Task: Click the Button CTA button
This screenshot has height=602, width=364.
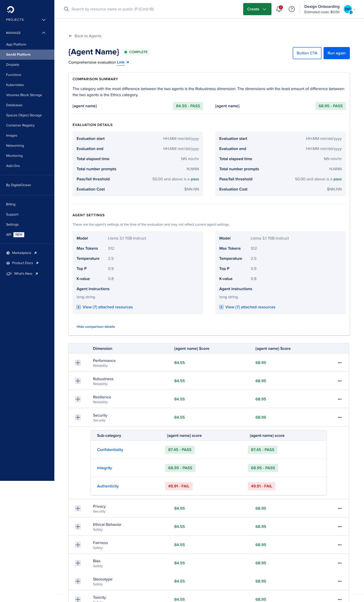Action: click(x=307, y=53)
